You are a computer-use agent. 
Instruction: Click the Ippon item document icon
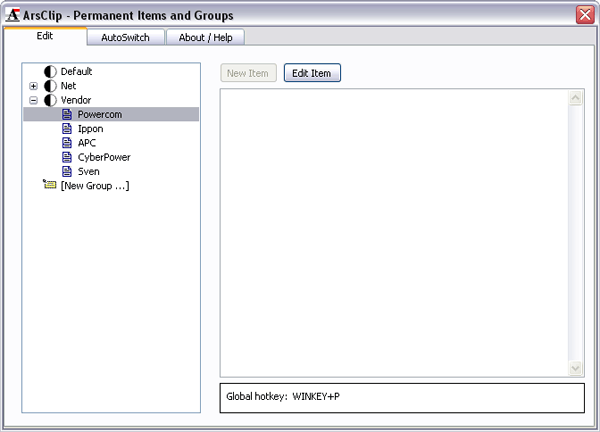(67, 129)
